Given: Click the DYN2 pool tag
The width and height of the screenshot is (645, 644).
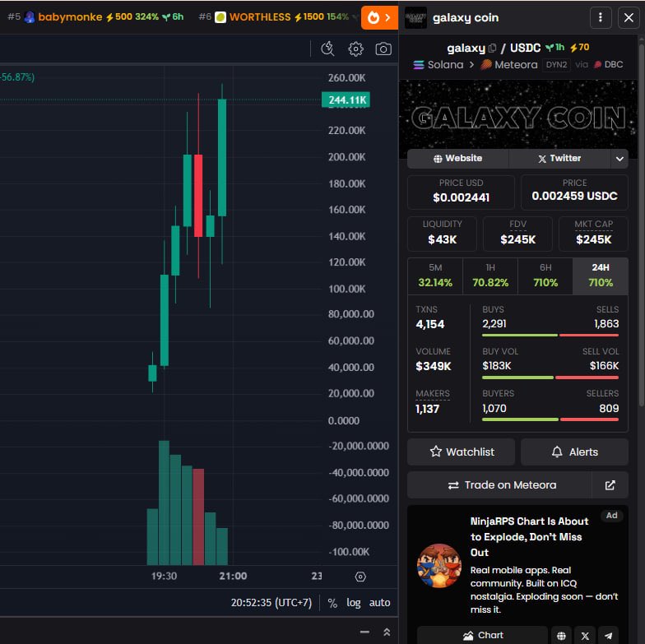Looking at the screenshot, I should 556,64.
